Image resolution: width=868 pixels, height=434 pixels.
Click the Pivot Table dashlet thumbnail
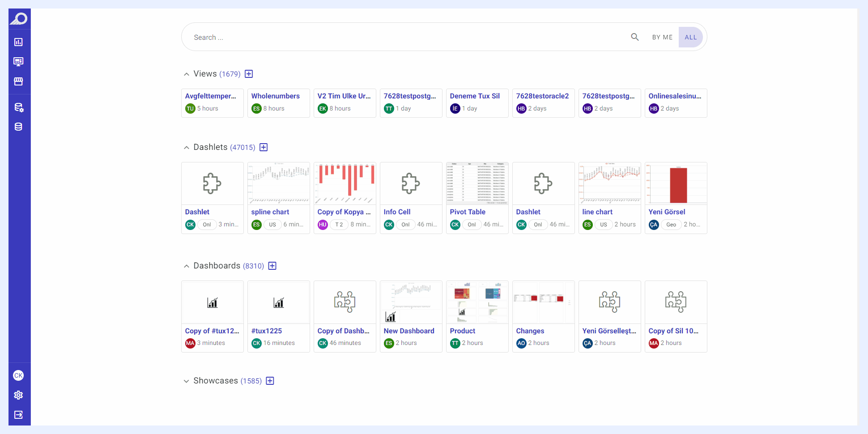click(x=477, y=183)
